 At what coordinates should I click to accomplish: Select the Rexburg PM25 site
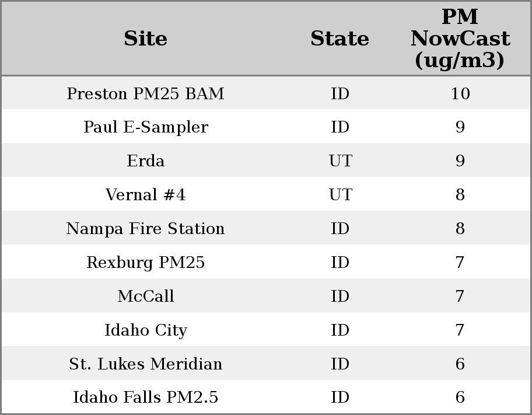[x=145, y=263]
